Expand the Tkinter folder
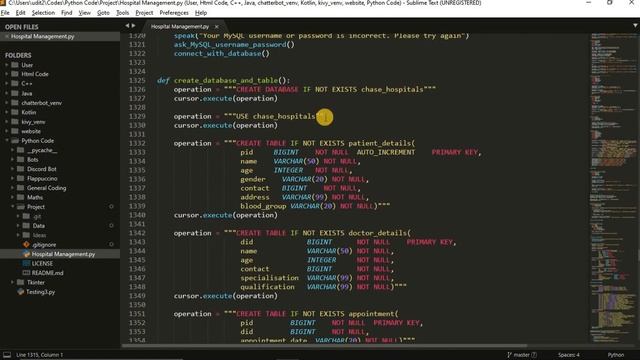The image size is (640, 360). (x=12, y=282)
